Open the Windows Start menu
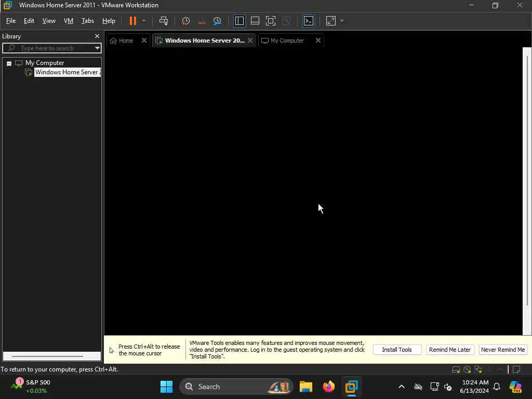 click(x=166, y=387)
